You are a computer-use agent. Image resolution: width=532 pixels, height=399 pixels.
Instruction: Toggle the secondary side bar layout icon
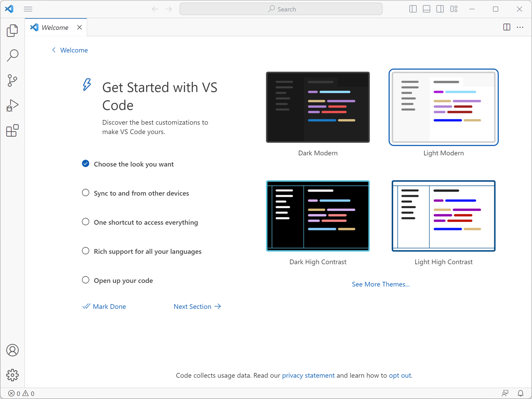(440, 9)
